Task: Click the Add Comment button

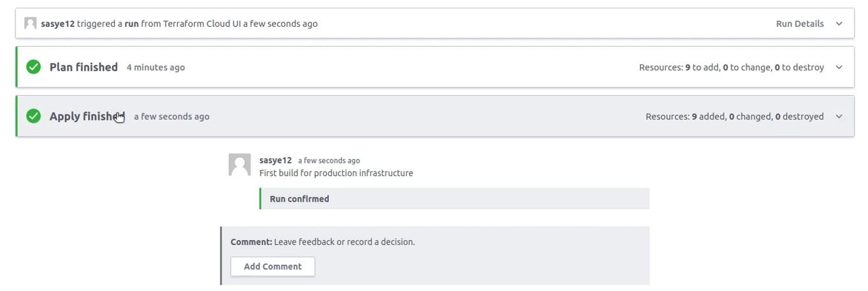Action: coord(273,266)
